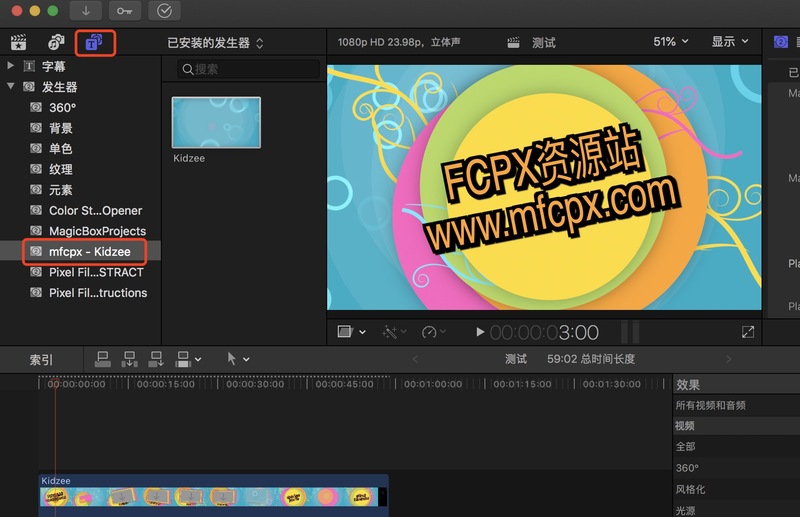Open the 已安装的发生器 filter dropdown
Screen dimensions: 800x517
coord(215,43)
